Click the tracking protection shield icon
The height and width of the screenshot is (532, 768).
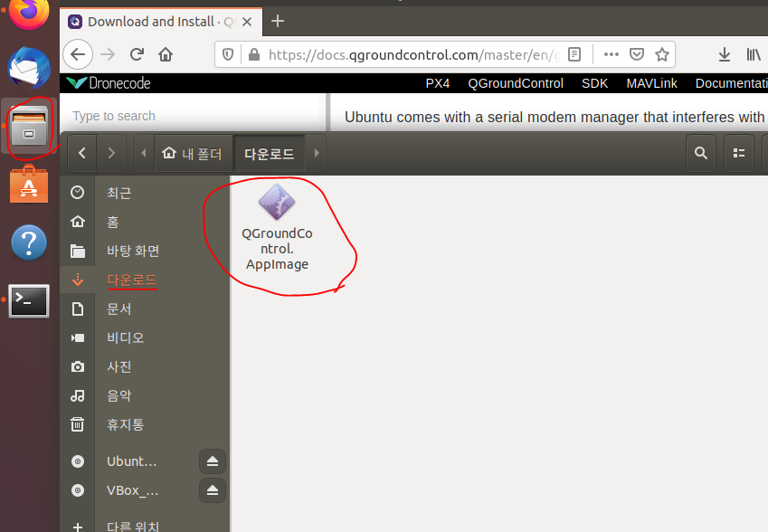[x=228, y=54]
